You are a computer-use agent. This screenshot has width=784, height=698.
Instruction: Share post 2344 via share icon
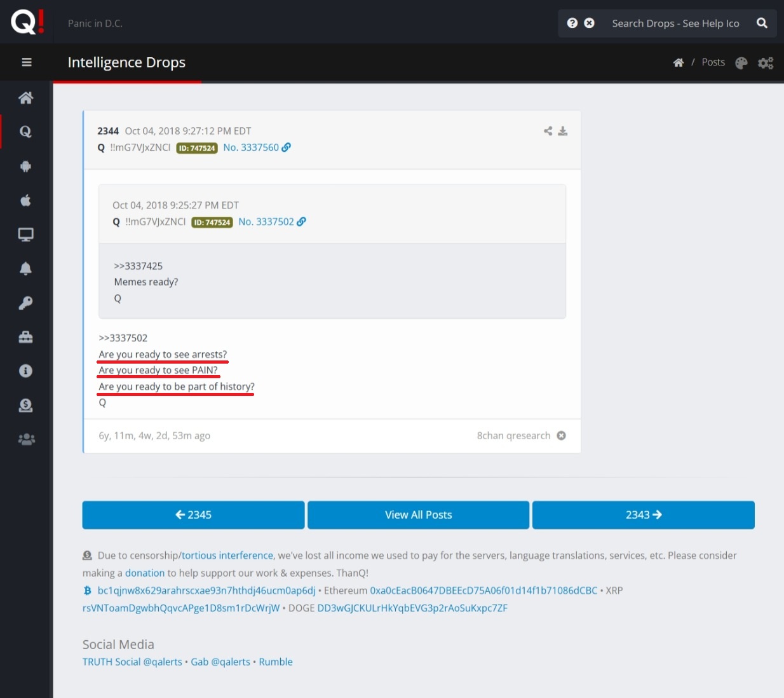[548, 131]
